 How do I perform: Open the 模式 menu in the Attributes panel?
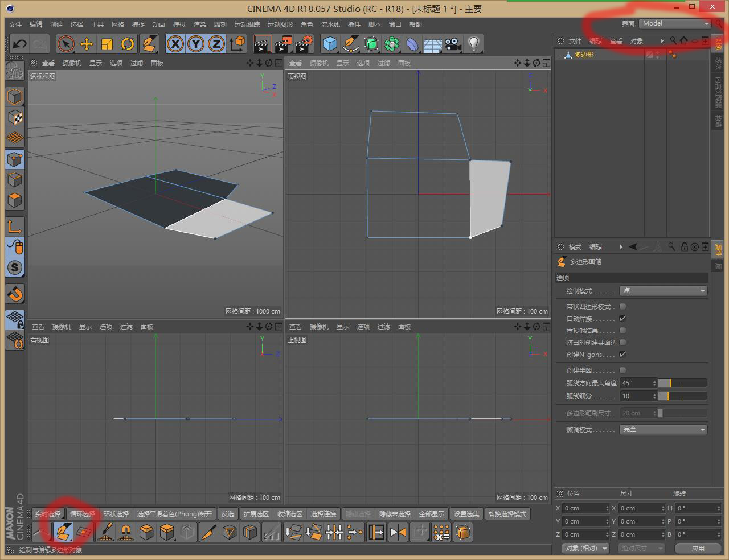575,247
